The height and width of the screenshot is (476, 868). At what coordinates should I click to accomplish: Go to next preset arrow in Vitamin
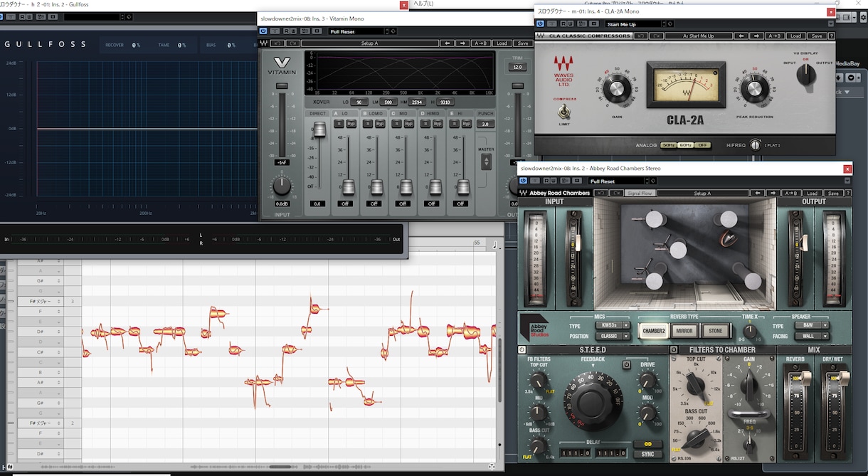[x=462, y=43]
